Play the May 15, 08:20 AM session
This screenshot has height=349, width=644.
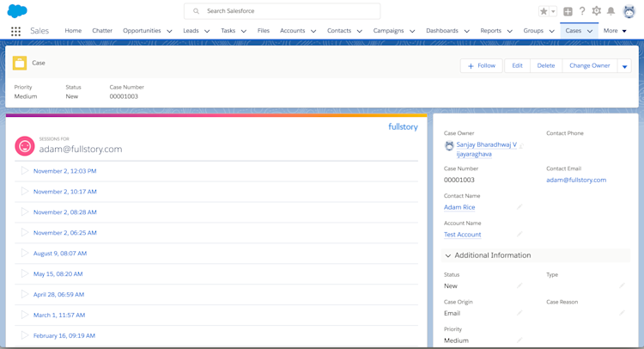tap(25, 273)
